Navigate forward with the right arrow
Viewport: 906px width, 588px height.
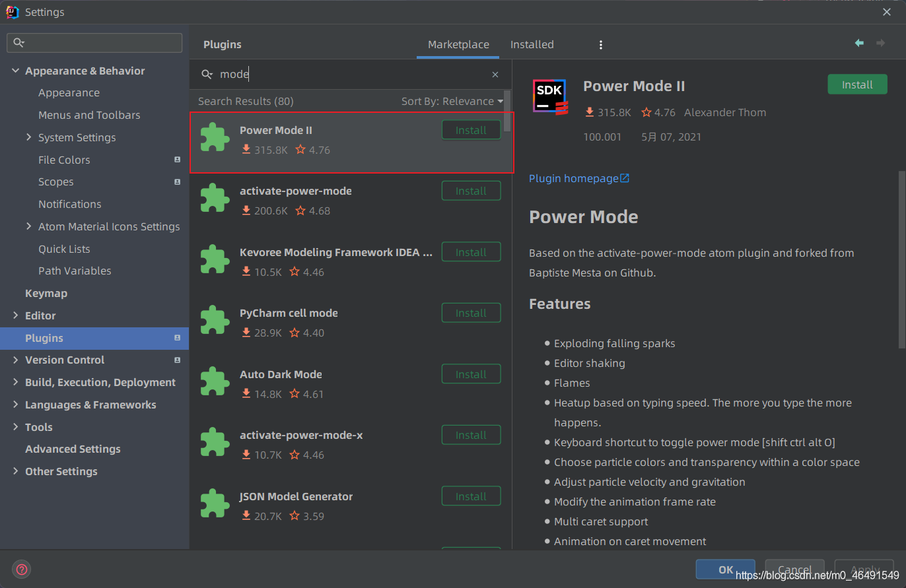point(880,43)
